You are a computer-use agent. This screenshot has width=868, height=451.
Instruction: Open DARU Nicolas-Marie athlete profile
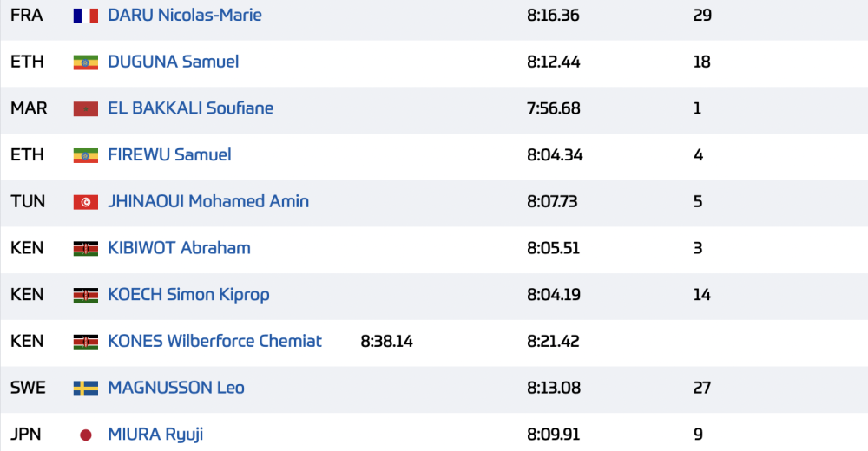tap(185, 15)
